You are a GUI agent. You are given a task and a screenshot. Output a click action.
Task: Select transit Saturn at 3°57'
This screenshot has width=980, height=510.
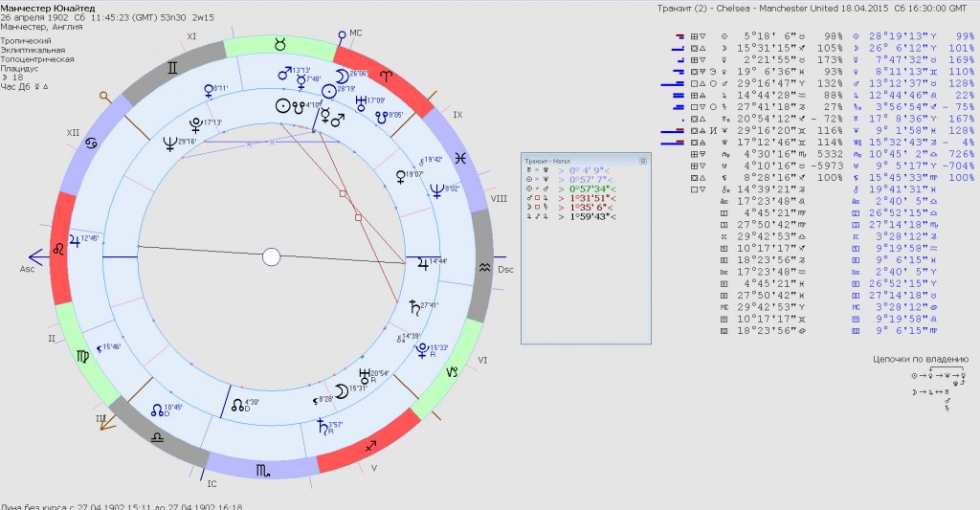tap(323, 428)
